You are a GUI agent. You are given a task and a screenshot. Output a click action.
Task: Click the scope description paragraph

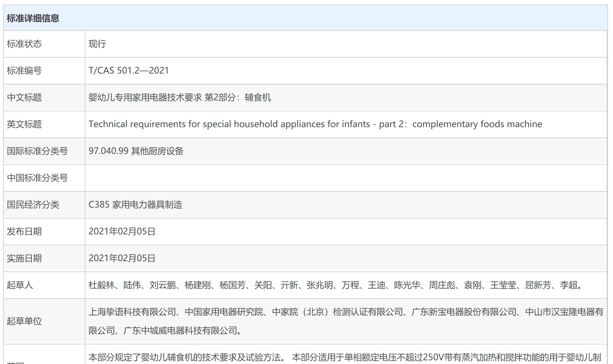(x=344, y=357)
